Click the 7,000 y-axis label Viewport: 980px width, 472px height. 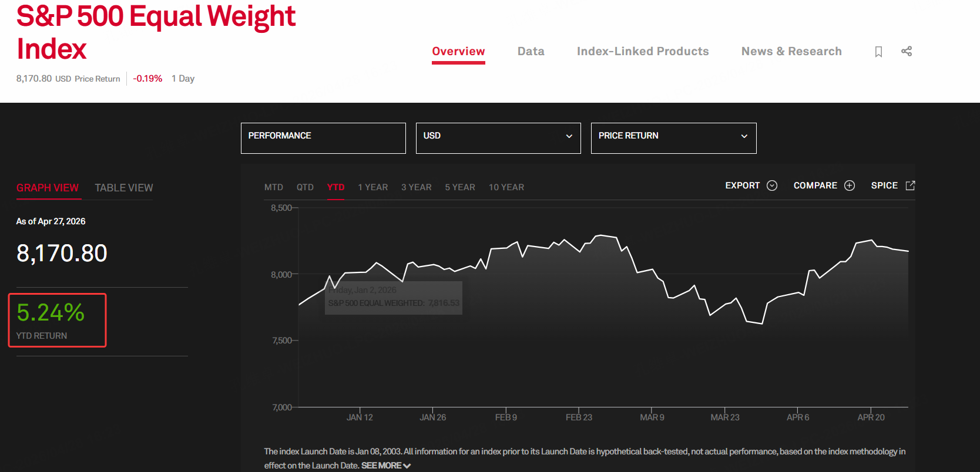pos(282,407)
